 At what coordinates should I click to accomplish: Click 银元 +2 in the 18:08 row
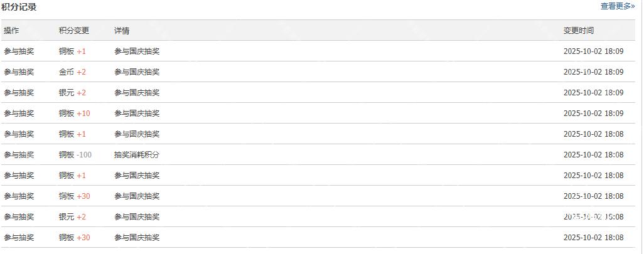point(72,217)
